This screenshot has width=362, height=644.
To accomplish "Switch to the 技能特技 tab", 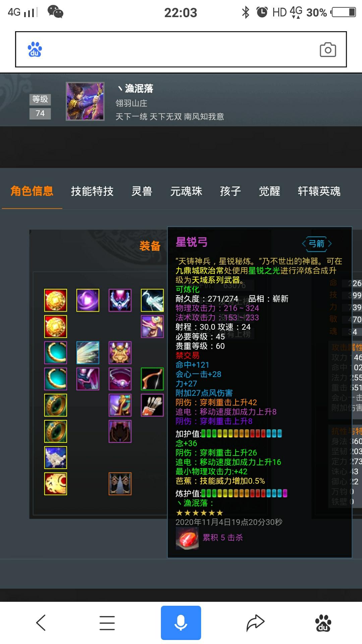I will (x=92, y=191).
